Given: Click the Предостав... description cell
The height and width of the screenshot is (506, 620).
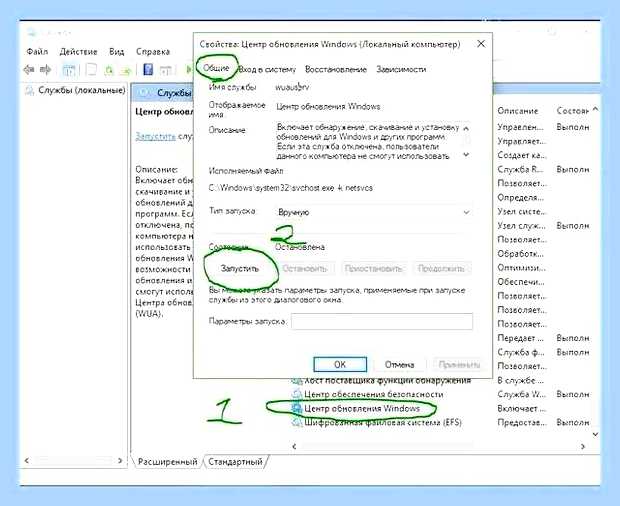Looking at the screenshot, I should (522, 423).
